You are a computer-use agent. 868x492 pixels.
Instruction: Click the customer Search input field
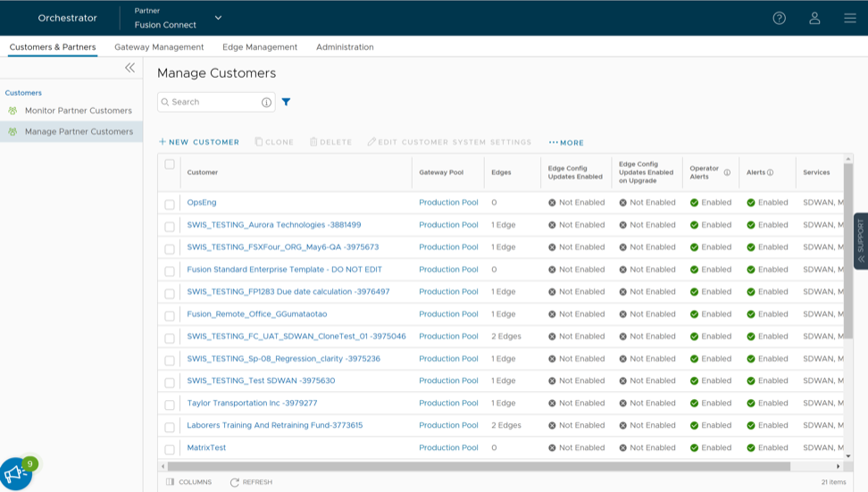point(213,103)
